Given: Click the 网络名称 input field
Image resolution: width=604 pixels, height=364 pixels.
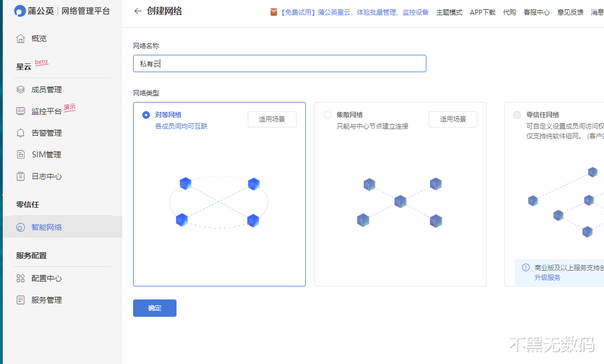Looking at the screenshot, I should (x=279, y=63).
